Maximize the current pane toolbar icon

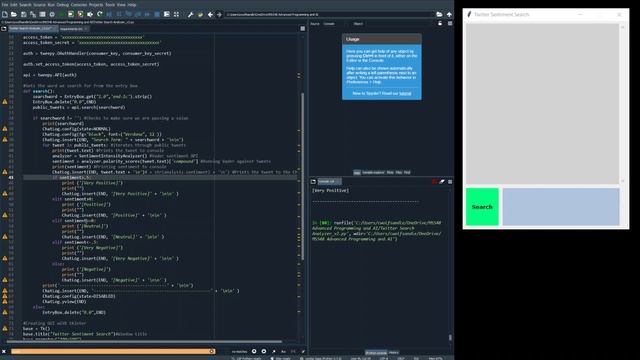point(167,14)
